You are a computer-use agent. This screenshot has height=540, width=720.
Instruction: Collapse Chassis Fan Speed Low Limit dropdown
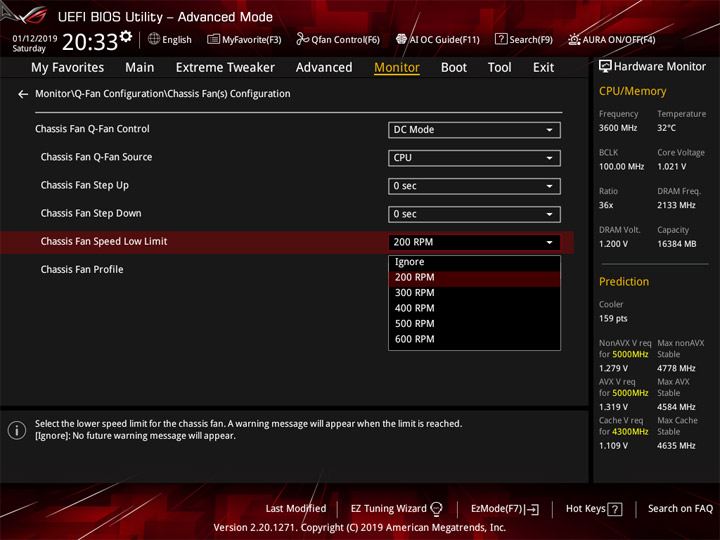pos(474,242)
